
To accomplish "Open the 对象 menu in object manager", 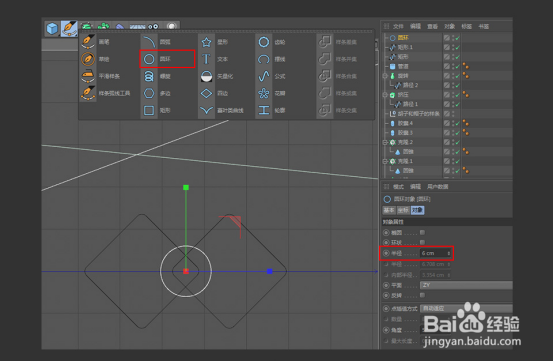I will (x=450, y=26).
